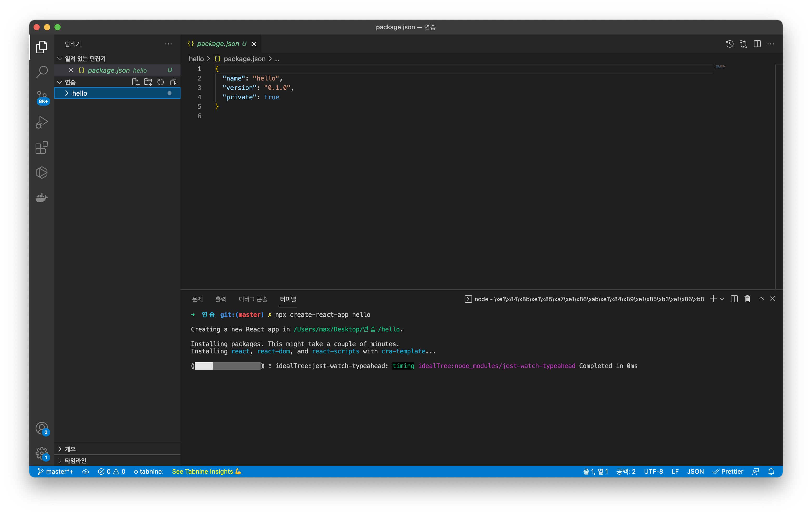Maximize the terminal panel size
This screenshot has width=812, height=516.
761,299
